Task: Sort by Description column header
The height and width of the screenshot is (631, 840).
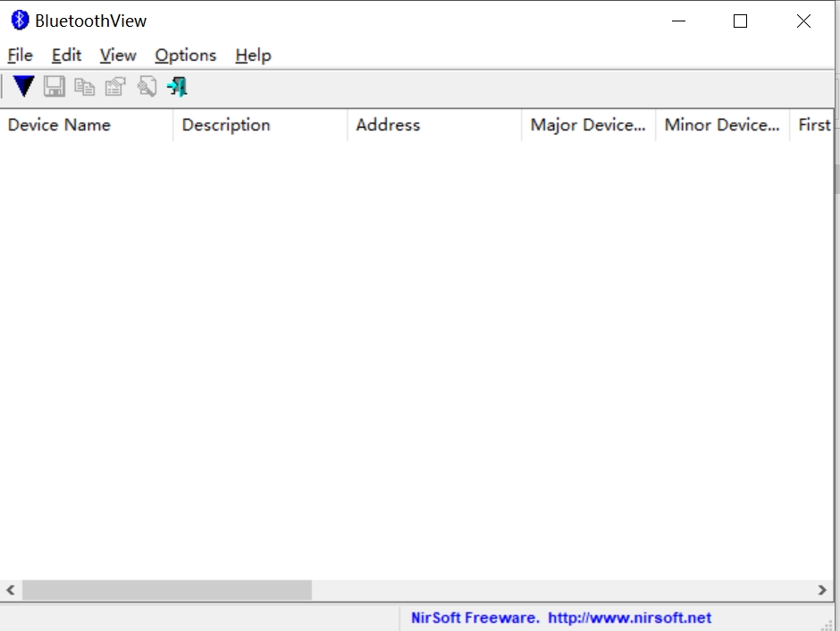Action: click(260, 125)
